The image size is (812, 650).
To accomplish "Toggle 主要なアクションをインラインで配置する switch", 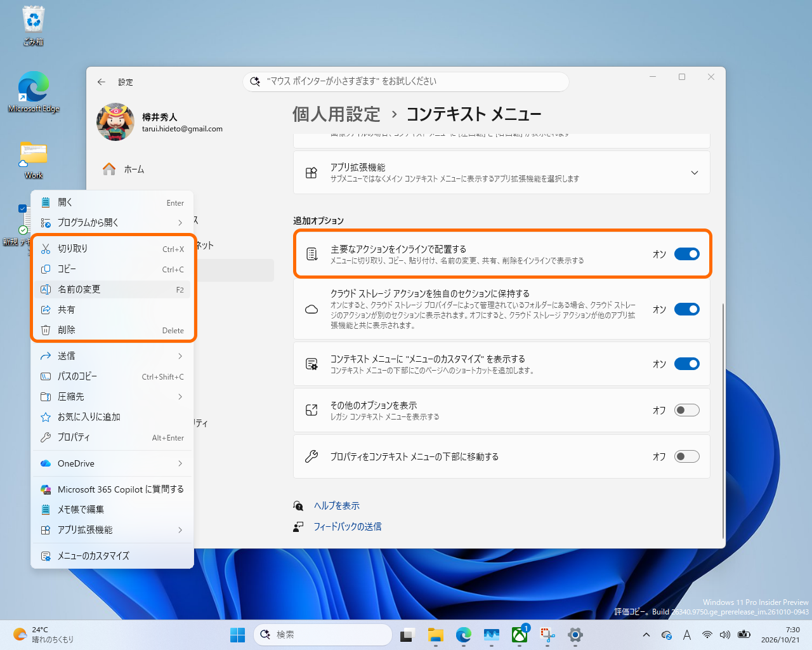I will (686, 254).
